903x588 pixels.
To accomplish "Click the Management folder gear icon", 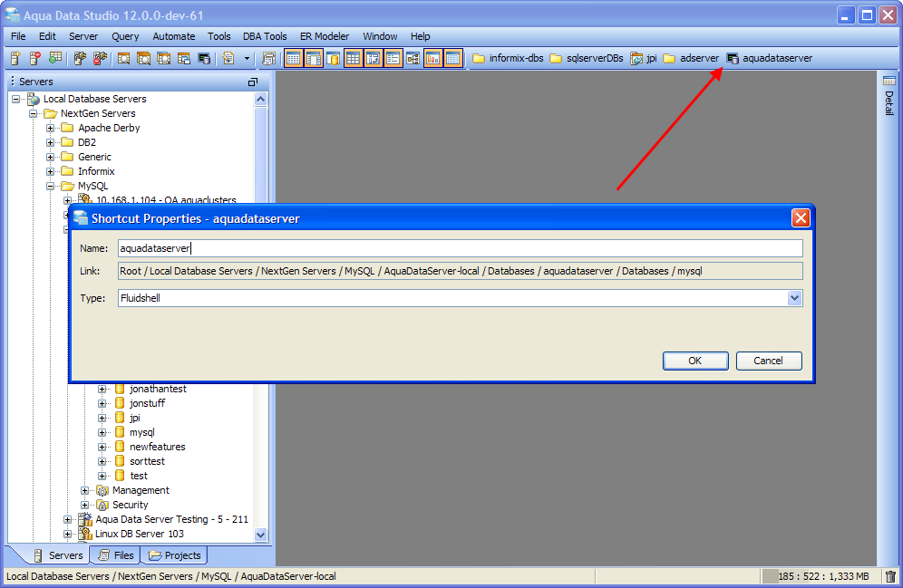I will point(102,490).
